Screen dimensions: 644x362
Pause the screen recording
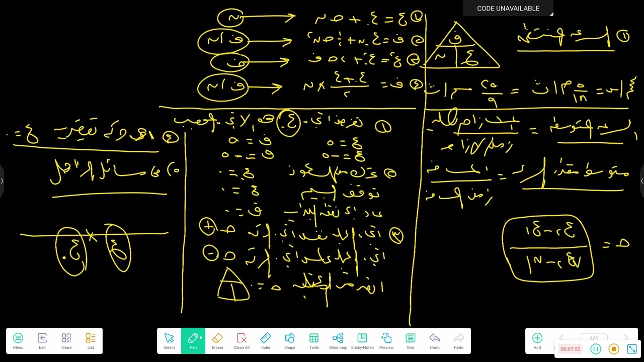pos(596,349)
